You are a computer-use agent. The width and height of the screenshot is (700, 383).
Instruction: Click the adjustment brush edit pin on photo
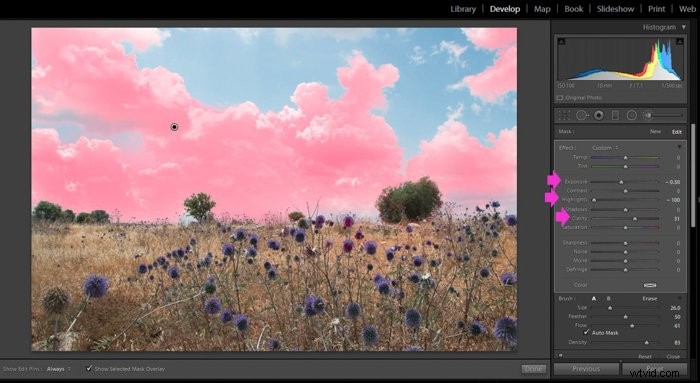coord(174,127)
